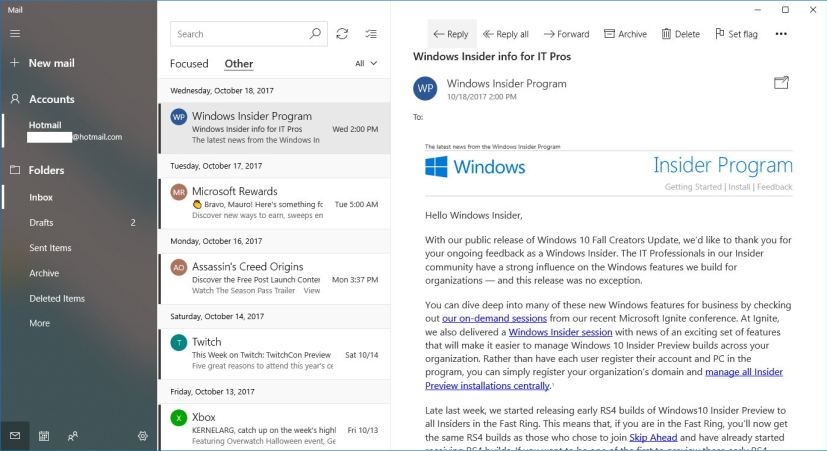Follow the Skip Ahead link
Image resolution: width=827 pixels, height=451 pixels.
coord(653,438)
